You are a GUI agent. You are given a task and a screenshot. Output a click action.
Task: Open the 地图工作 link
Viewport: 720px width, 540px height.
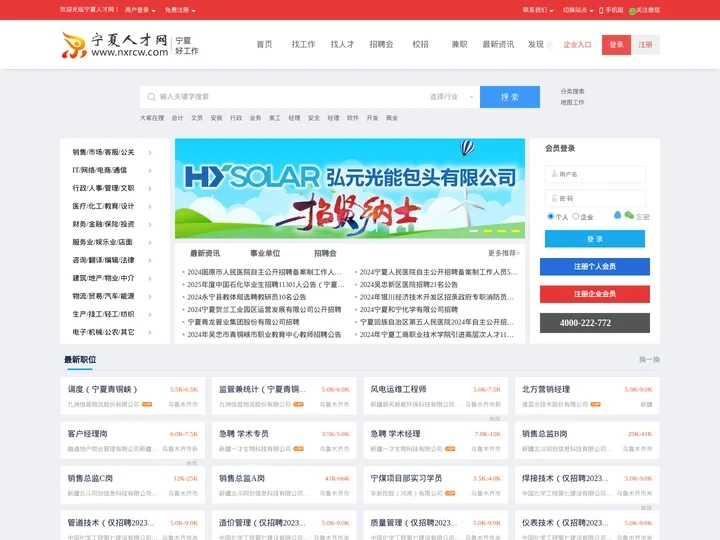(x=572, y=102)
